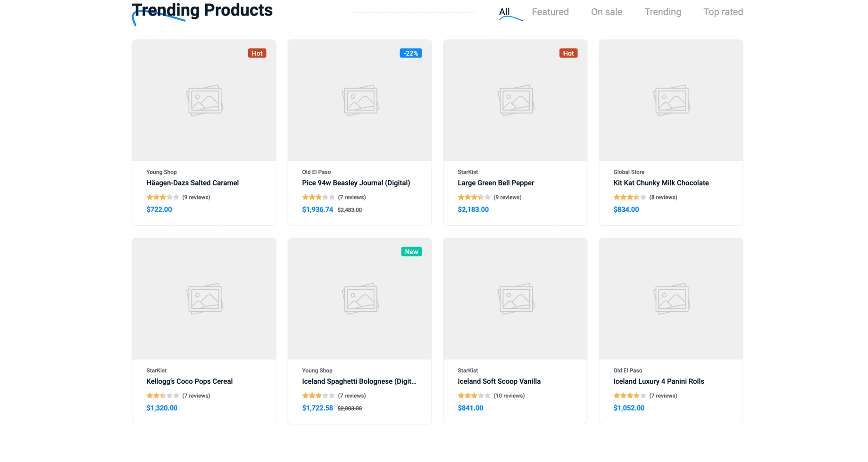868x462 pixels.
Task: Click the Hot badge on Häagen-Dazs Salted Caramel
Action: 257,53
